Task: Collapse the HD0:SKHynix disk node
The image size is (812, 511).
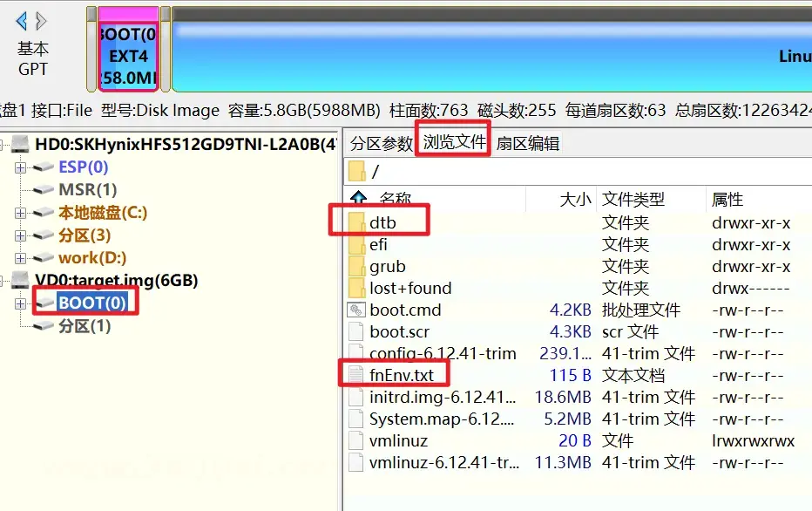Action: point(5,144)
